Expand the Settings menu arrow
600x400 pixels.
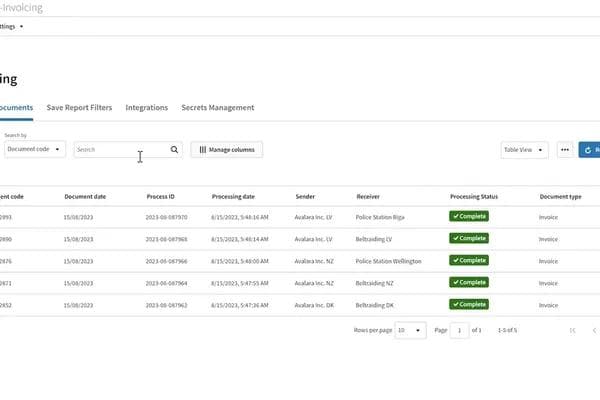[x=21, y=27]
